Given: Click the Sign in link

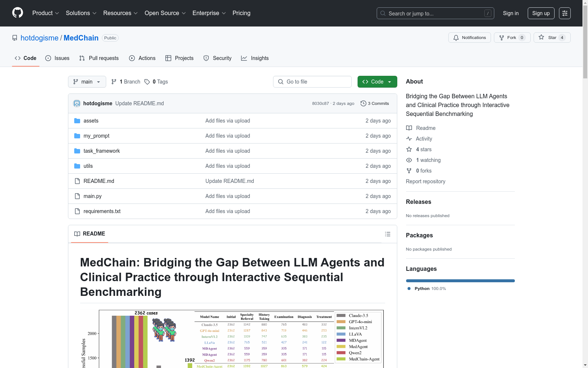Looking at the screenshot, I should click(511, 13).
